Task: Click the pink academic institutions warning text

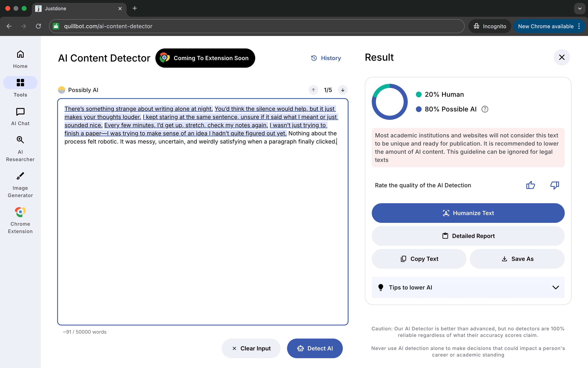Action: tap(468, 147)
